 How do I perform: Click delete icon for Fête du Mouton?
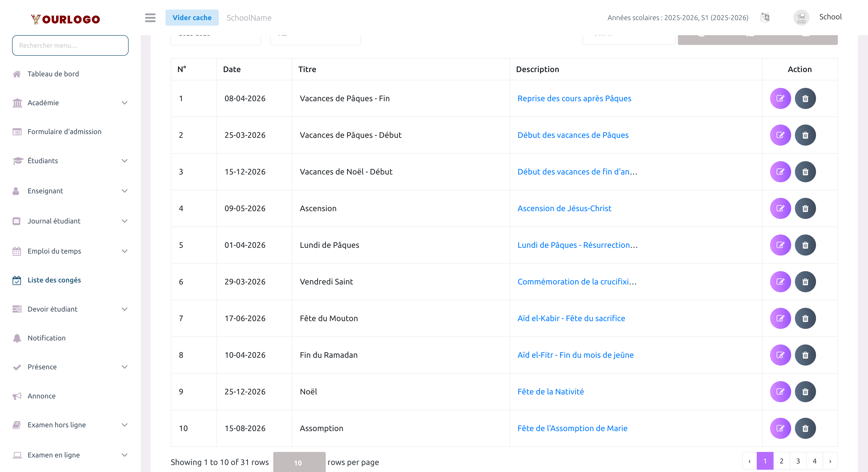(x=805, y=318)
